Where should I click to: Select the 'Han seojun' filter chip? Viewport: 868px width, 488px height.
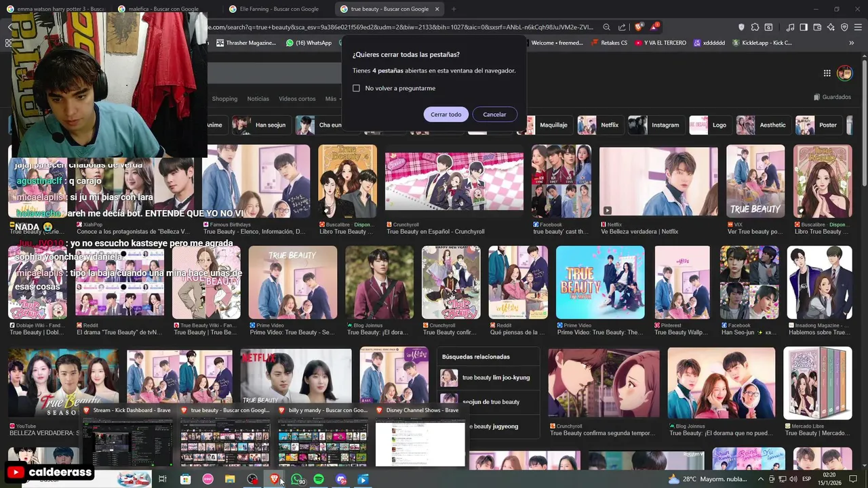[x=261, y=125]
